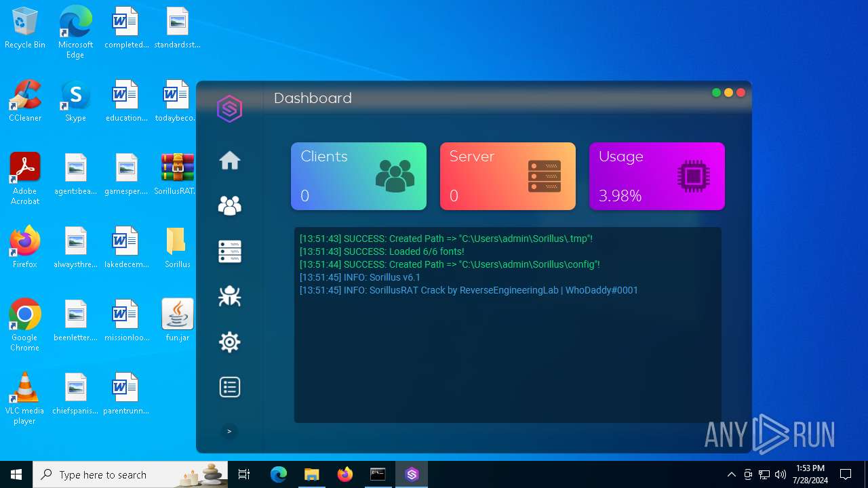This screenshot has width=868, height=488.
Task: Click log line "INFO: Sorillus v6.1"
Action: 360,277
